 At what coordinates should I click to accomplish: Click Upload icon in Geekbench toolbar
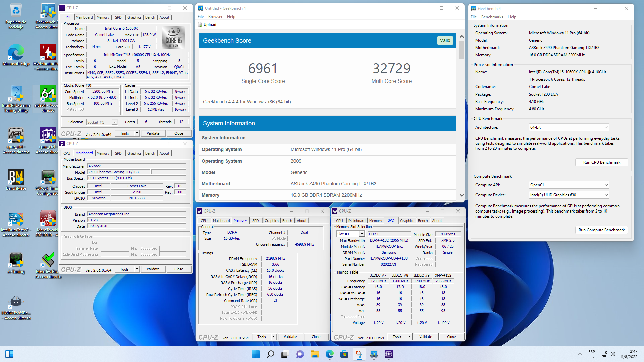point(200,25)
